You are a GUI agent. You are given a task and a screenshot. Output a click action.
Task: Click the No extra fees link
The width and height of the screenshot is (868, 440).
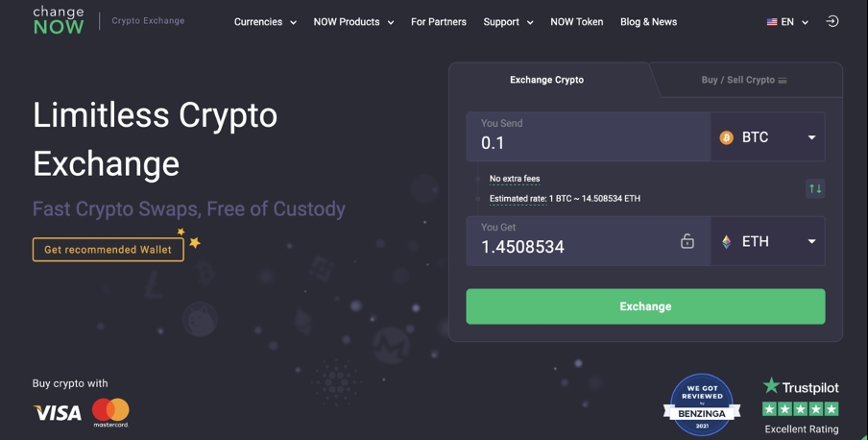tap(515, 179)
